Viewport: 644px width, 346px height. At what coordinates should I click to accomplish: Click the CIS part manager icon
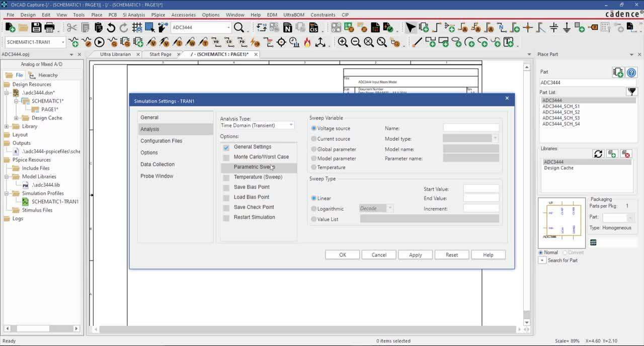313,27
